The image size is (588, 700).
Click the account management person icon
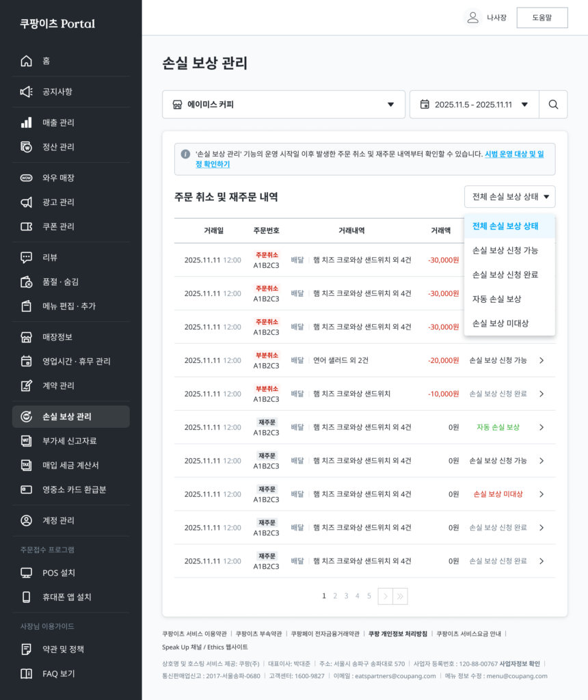click(x=26, y=521)
